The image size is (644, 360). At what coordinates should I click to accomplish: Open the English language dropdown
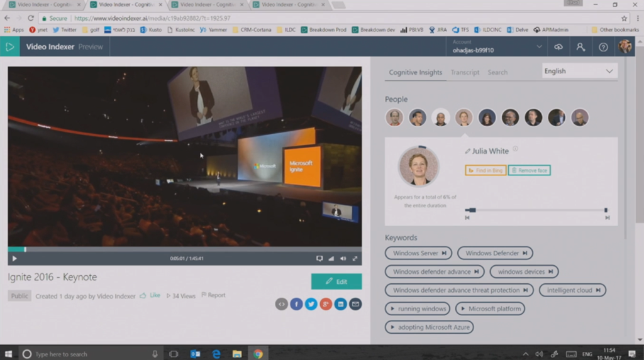(579, 71)
